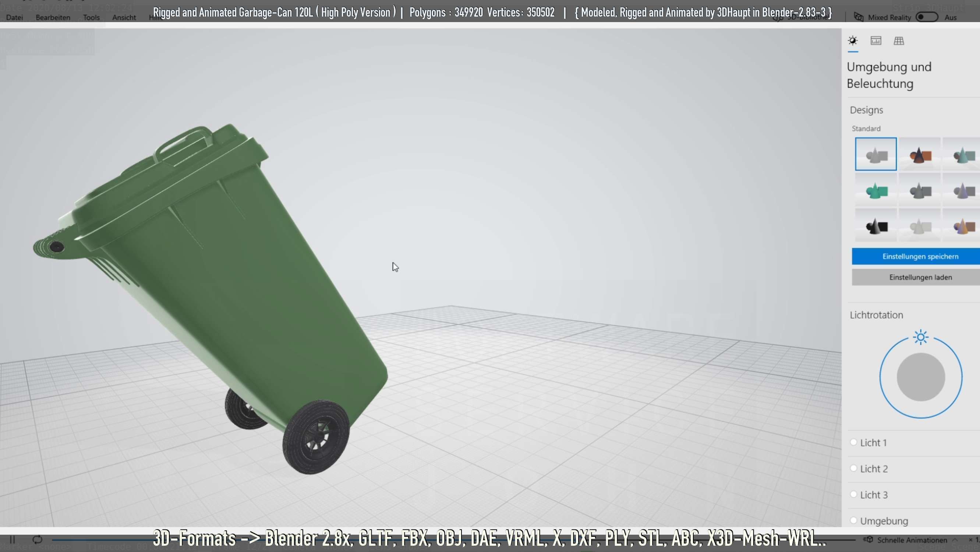Screen dimensions: 980x552
Task: Click the grey center disc of Lichtrotation
Action: pyautogui.click(x=921, y=377)
